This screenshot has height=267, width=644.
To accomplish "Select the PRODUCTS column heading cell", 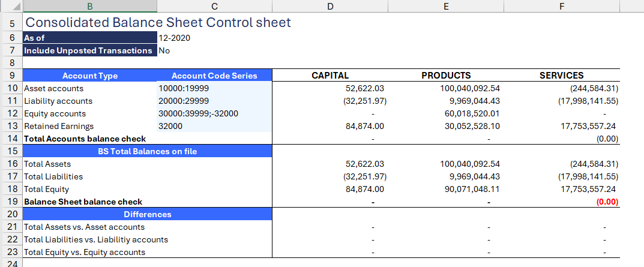I will (445, 76).
